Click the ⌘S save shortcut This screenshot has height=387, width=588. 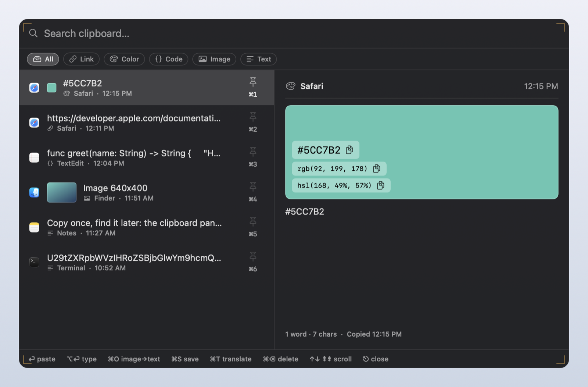185,359
